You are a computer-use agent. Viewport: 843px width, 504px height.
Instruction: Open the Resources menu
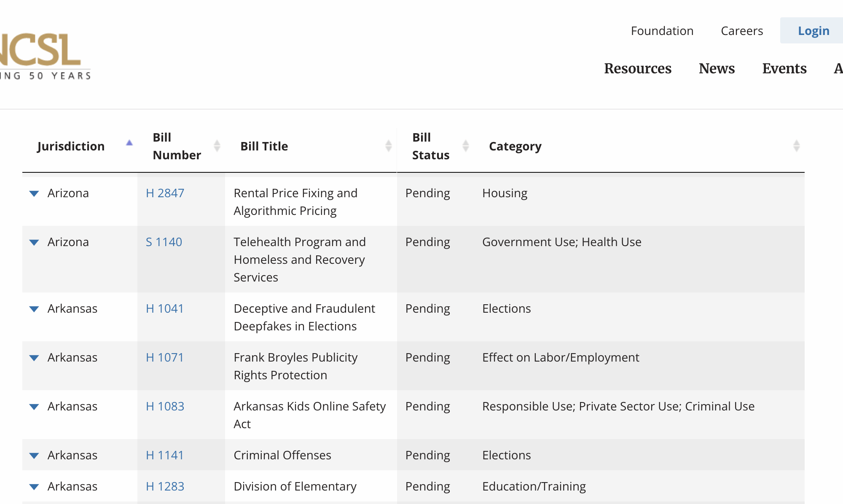coord(638,68)
